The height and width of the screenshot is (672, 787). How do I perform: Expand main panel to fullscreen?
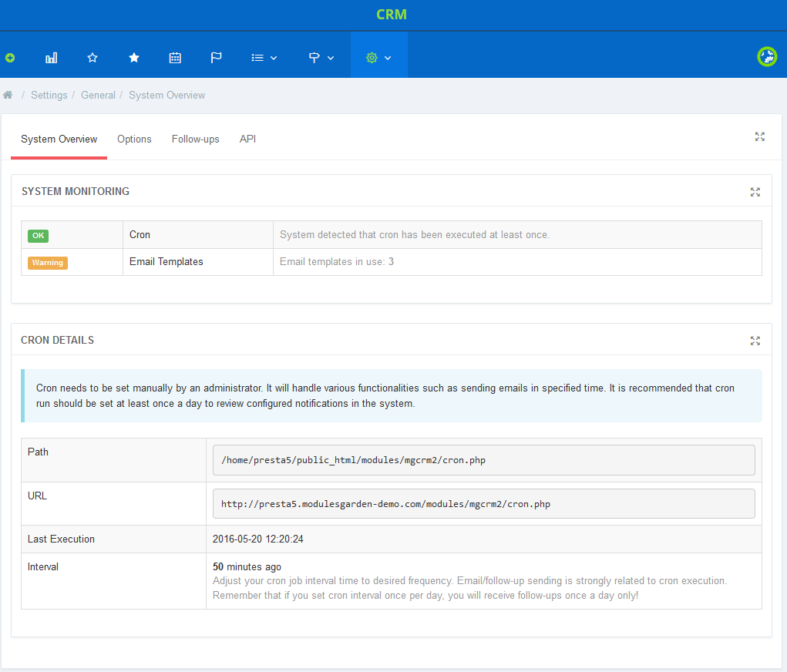click(760, 136)
